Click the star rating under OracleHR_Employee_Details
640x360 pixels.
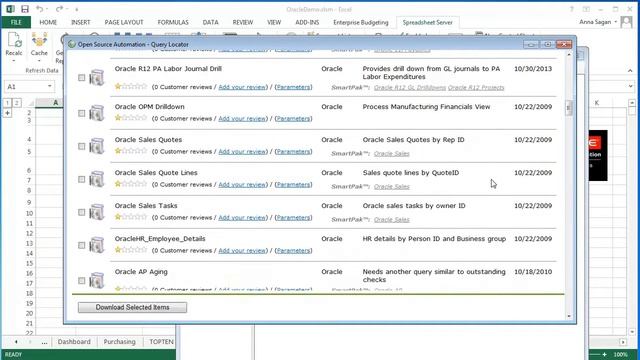pos(131,251)
